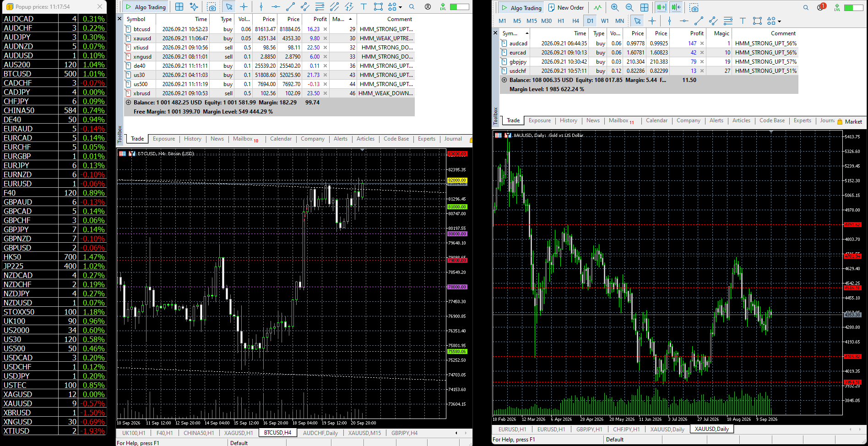Open the chart type indicators icon
Image resolution: width=868 pixels, height=446 pixels.
(597, 8)
